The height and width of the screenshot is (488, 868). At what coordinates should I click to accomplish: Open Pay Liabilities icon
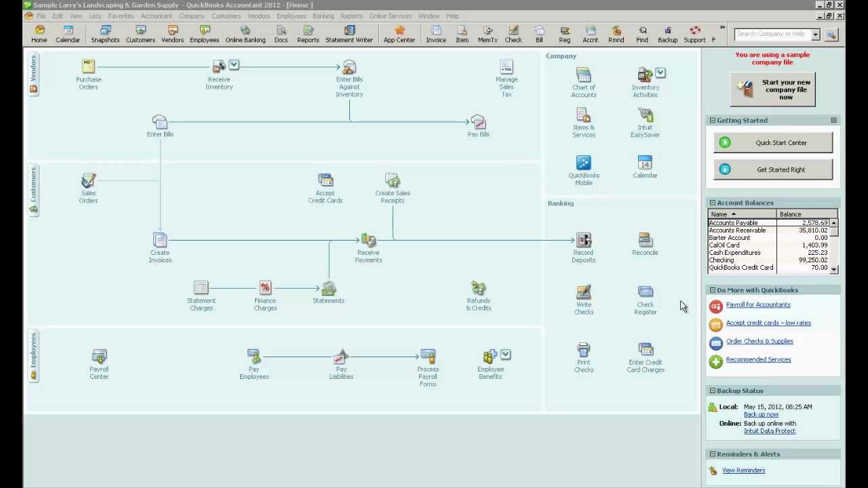click(341, 357)
